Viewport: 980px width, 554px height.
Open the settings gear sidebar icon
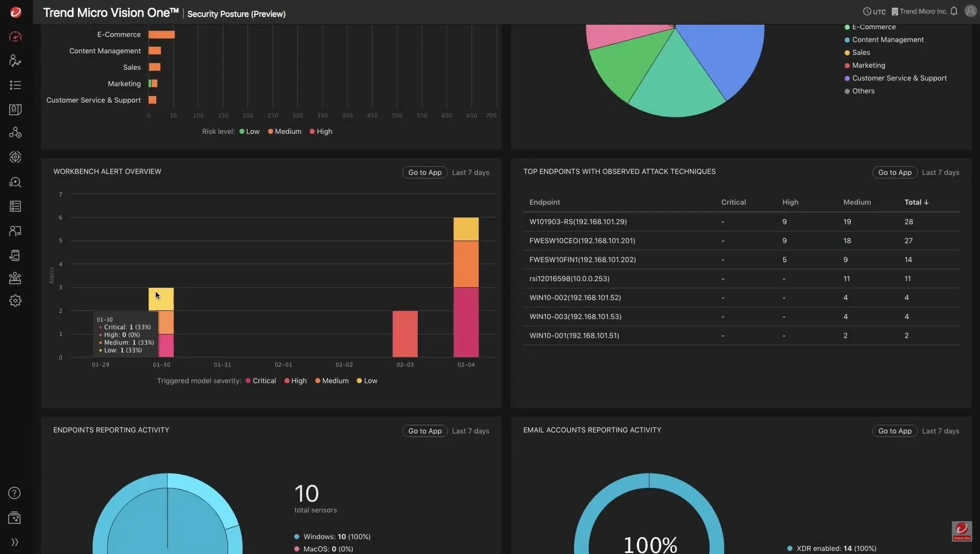pyautogui.click(x=15, y=301)
